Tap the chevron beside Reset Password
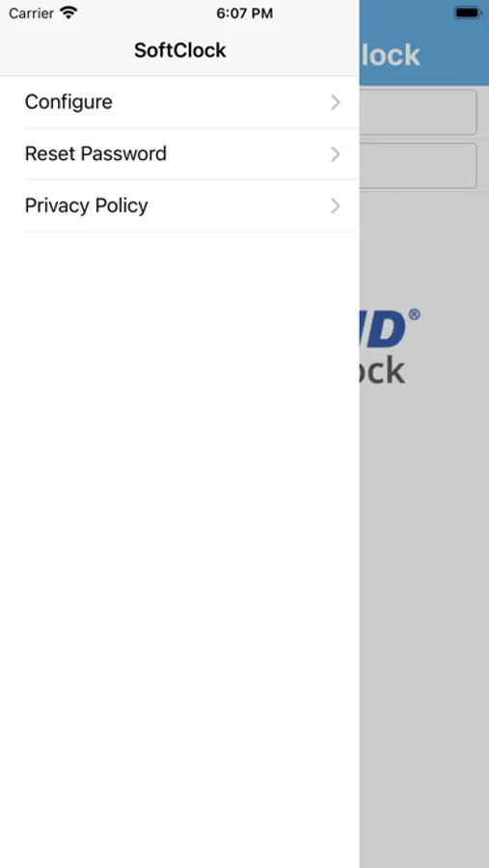The height and width of the screenshot is (868, 489). click(335, 154)
